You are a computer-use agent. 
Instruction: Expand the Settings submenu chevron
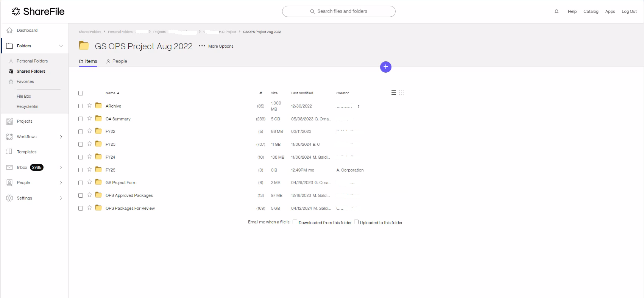tap(61, 198)
